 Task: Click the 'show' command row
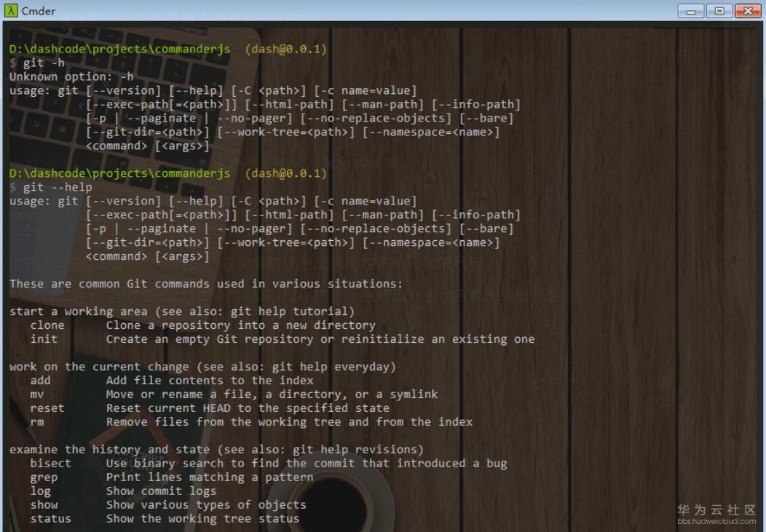168,505
